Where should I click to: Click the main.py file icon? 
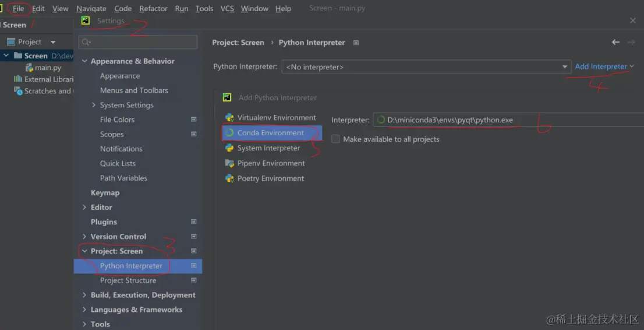point(29,68)
